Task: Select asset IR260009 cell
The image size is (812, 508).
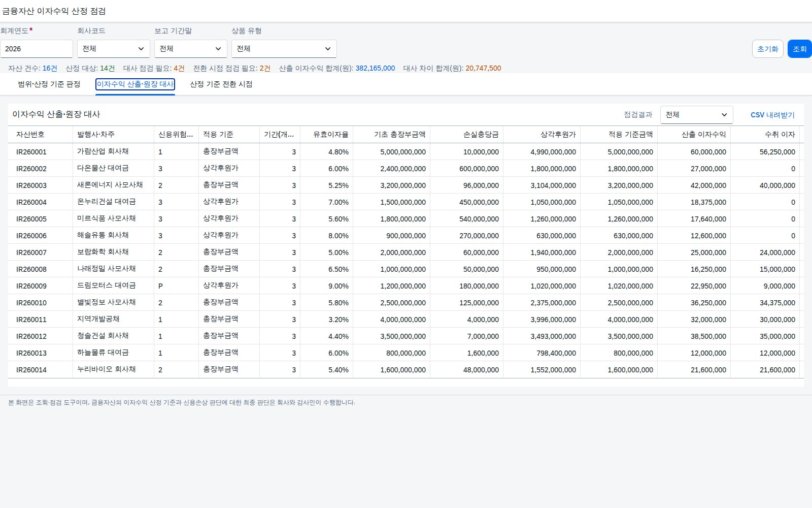Action: 41,286
